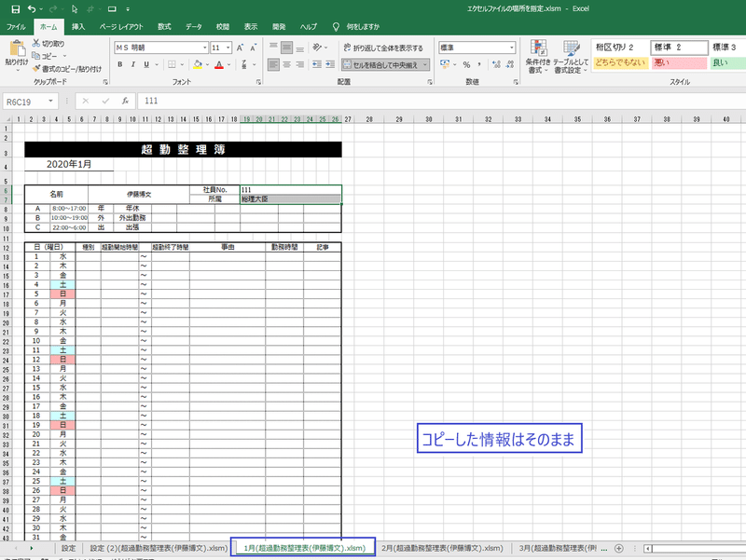Toggle middle vertical alignment
746x560 pixels.
(286, 48)
